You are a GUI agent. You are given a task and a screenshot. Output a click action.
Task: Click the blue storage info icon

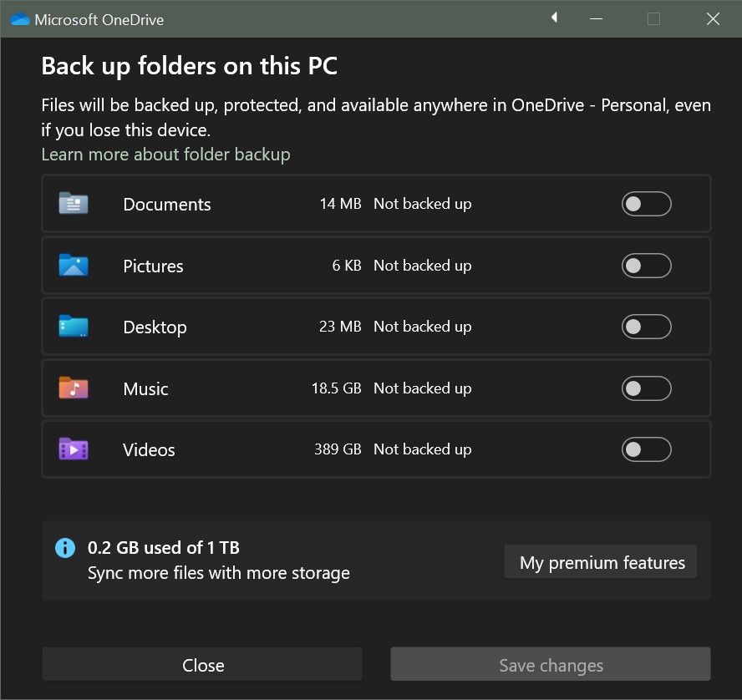click(65, 548)
